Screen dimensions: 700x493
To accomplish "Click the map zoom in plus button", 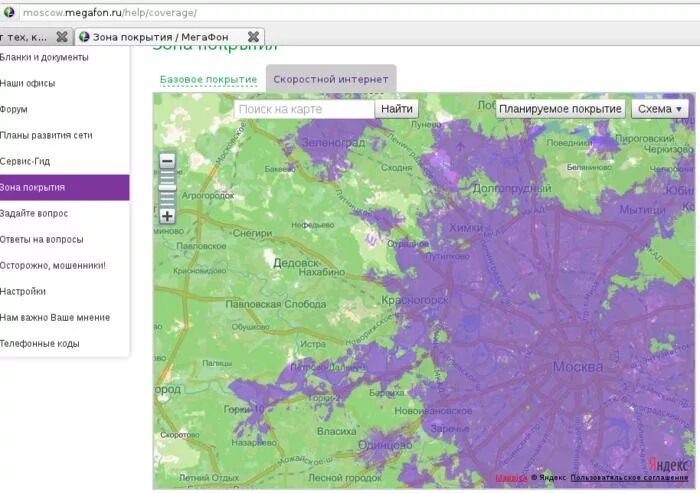I will point(167,216).
